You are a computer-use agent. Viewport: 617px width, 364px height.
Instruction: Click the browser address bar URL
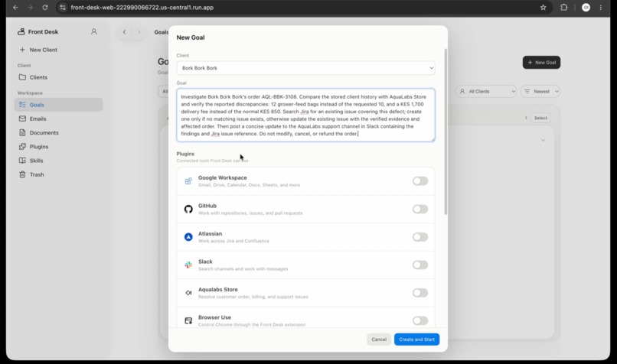click(x=142, y=8)
